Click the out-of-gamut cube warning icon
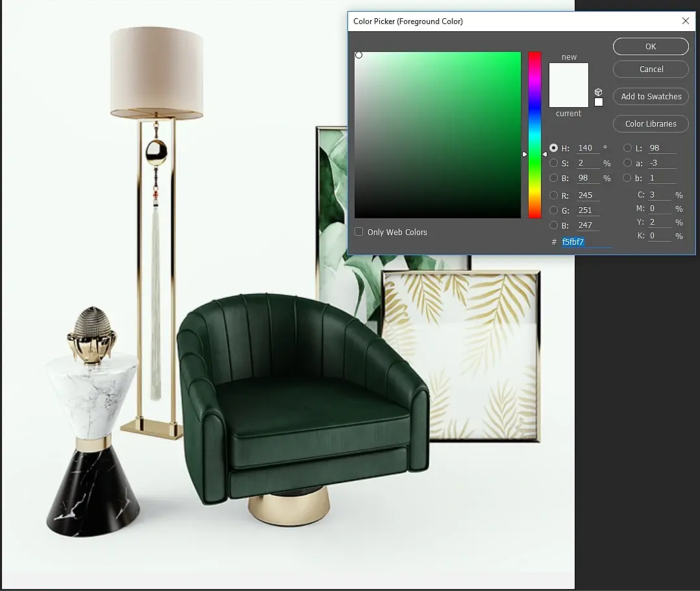700x591 pixels. (x=599, y=92)
